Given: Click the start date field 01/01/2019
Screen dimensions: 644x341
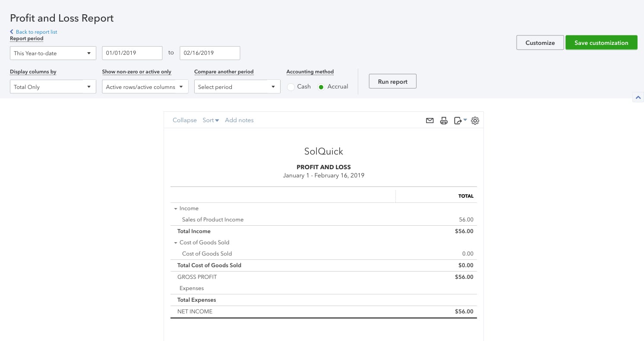Looking at the screenshot, I should 132,53.
